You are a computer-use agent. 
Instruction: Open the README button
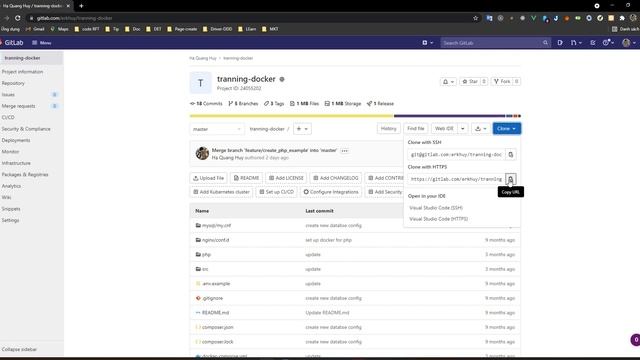(x=246, y=178)
